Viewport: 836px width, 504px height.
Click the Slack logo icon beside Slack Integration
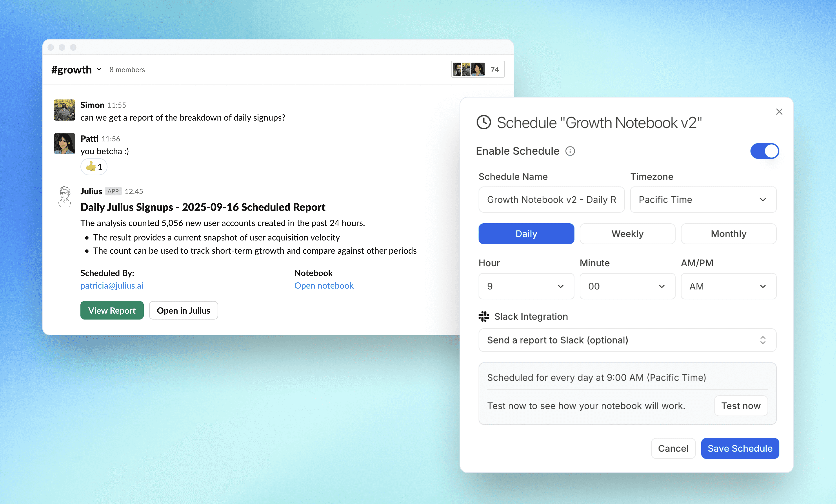[x=484, y=317]
